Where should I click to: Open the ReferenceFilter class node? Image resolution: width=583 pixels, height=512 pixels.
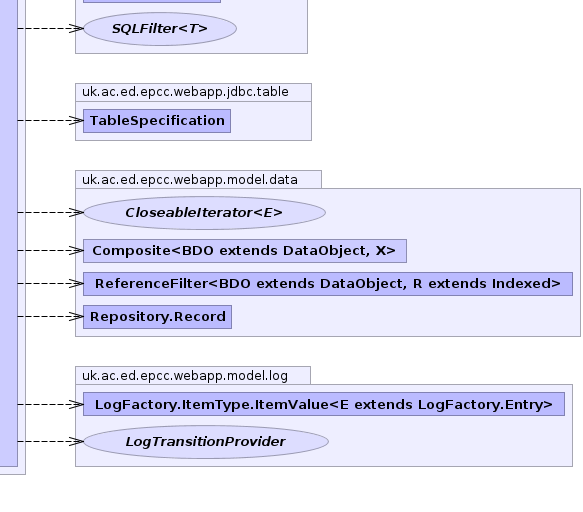point(328,284)
